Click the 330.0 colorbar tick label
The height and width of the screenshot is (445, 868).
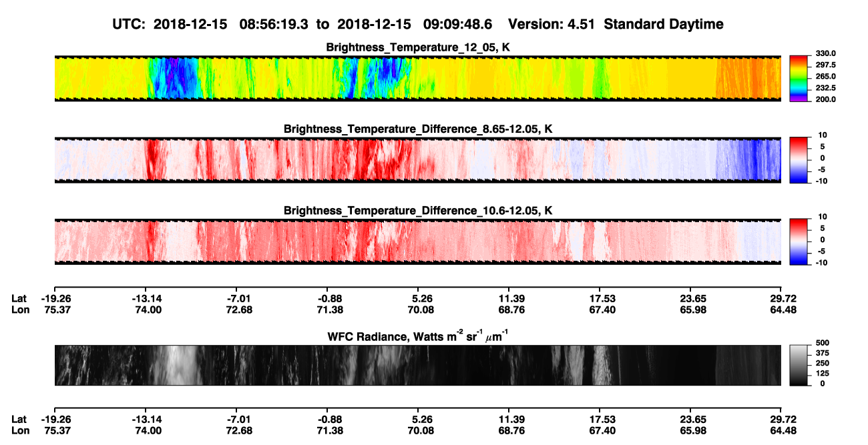coord(825,53)
